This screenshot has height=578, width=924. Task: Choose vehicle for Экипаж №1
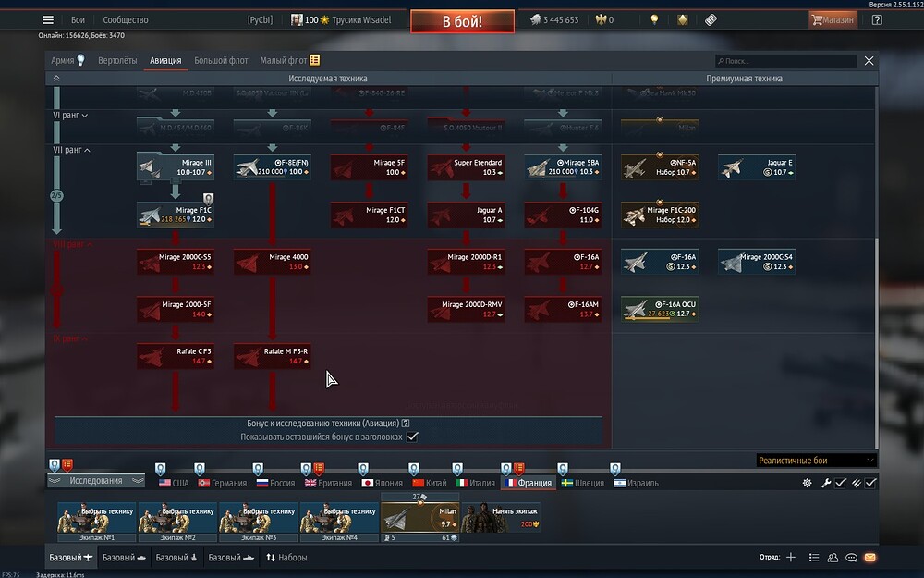97,522
